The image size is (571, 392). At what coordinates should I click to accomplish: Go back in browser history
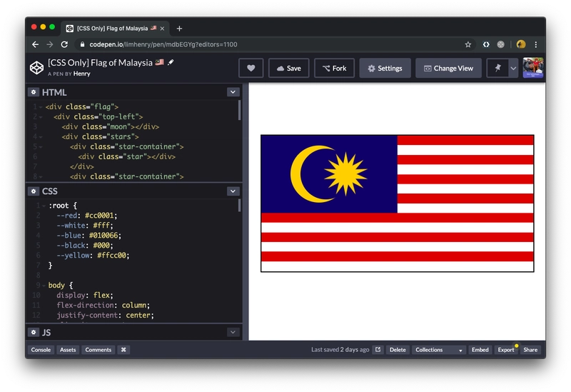pos(35,44)
